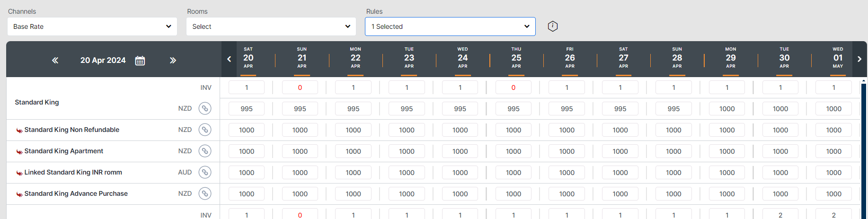
Task: Edit Standard King rate for Mon 29 Apr
Action: [727, 109]
